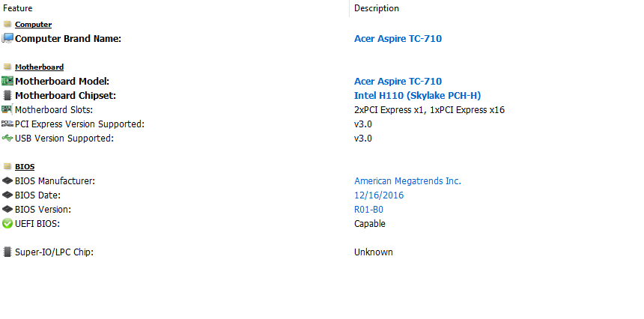644x319 pixels.
Task: Click the green USB version icon
Action: pos(7,138)
